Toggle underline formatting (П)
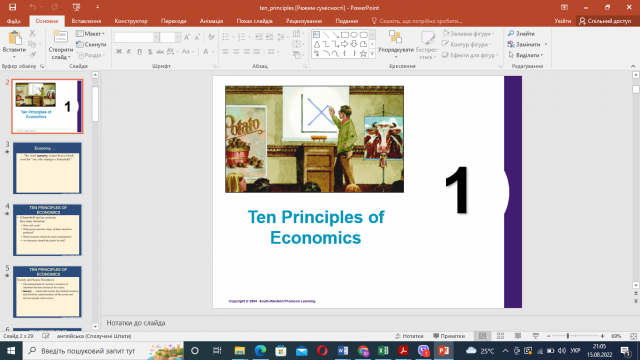 [x=140, y=51]
